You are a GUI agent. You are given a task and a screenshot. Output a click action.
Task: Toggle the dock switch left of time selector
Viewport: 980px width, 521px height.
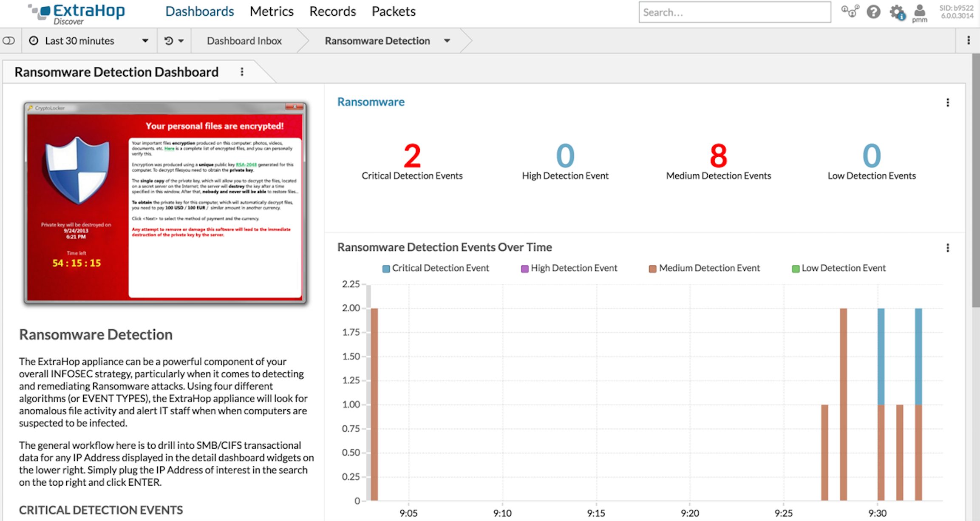(x=9, y=41)
